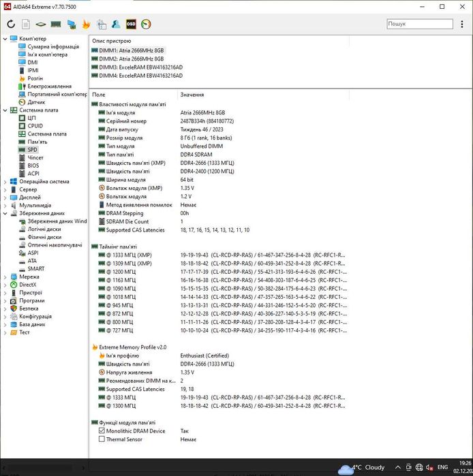Open the monitor diagnostics toolbar icon
473x476 pixels.
101,25
